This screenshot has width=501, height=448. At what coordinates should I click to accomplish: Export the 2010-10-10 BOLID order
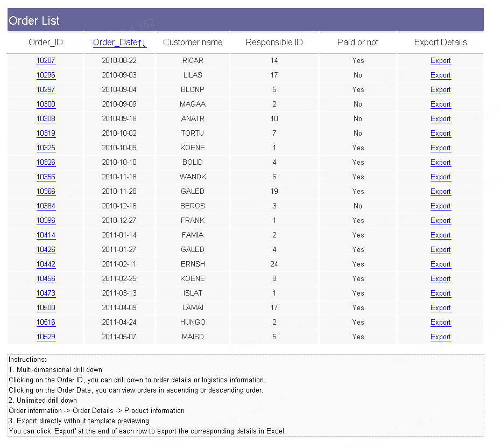(440, 163)
